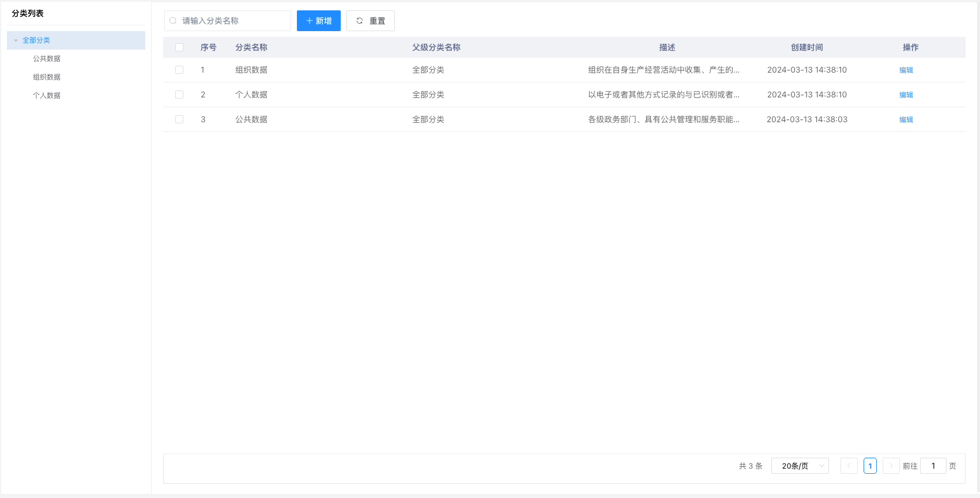Open 编辑 for the 公共数据 row
The width and height of the screenshot is (980, 498).
(x=906, y=119)
